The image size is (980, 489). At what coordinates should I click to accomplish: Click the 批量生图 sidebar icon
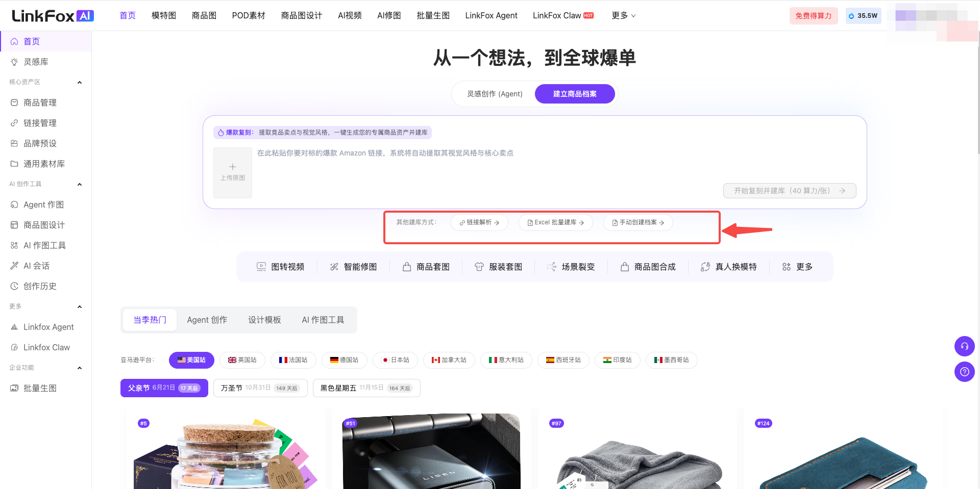tap(14, 388)
